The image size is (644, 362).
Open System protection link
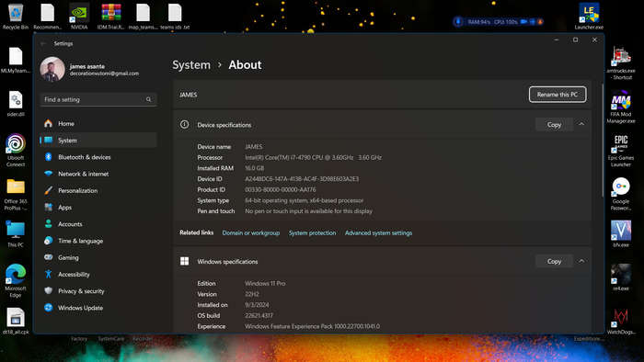click(312, 232)
